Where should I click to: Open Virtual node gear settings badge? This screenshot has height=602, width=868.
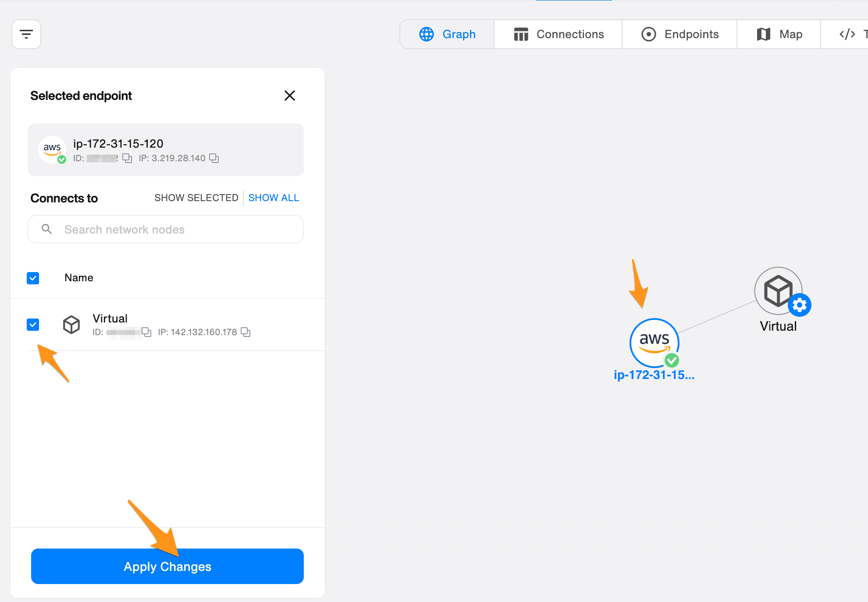click(800, 305)
